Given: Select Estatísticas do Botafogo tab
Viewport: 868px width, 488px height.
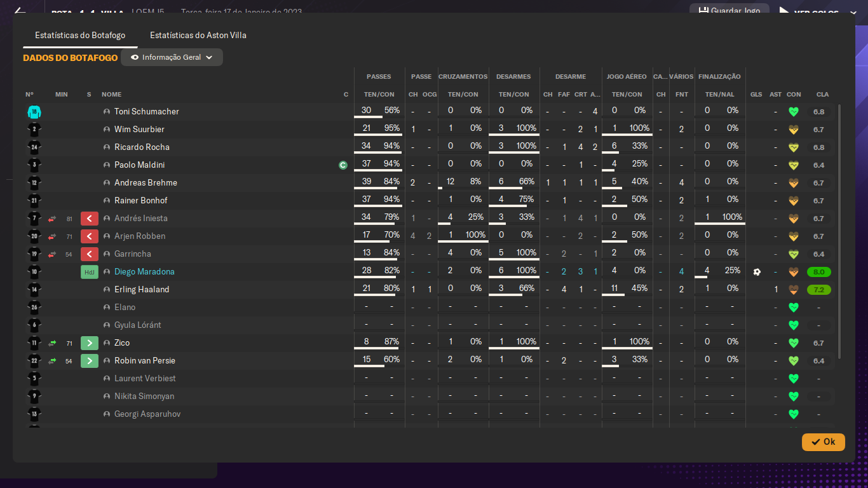Looking at the screenshot, I should [80, 36].
